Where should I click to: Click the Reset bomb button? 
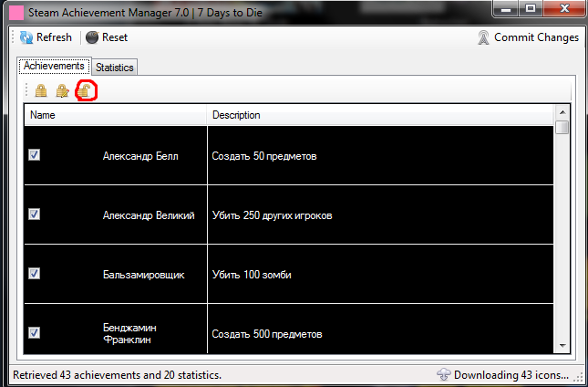pos(107,37)
